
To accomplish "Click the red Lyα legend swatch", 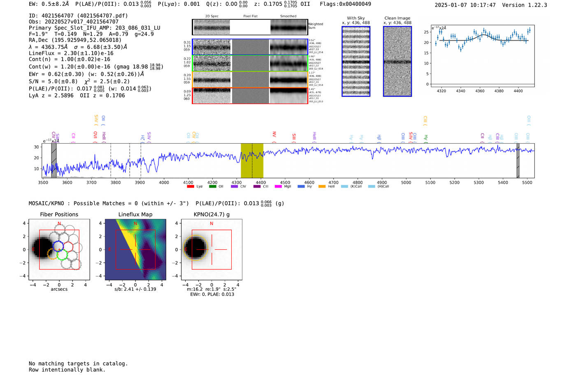I will (190, 186).
